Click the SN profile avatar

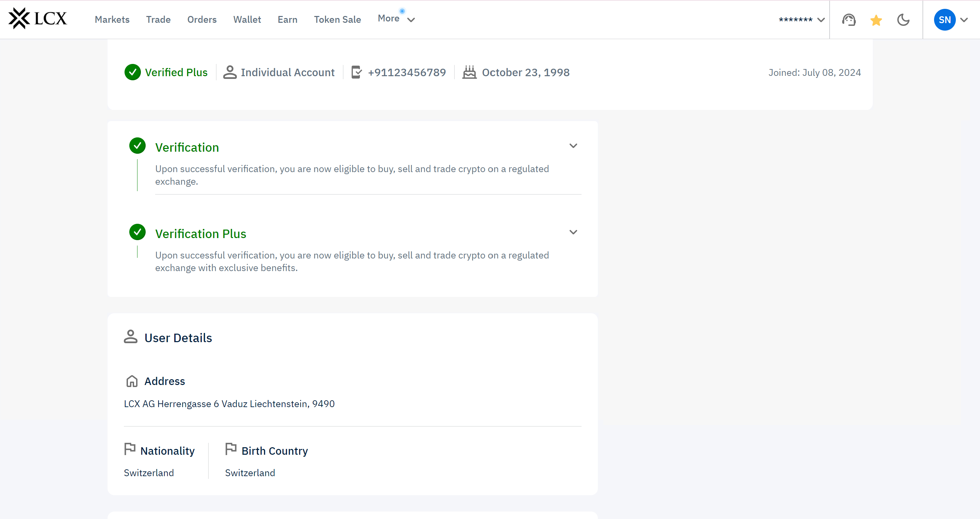point(944,20)
